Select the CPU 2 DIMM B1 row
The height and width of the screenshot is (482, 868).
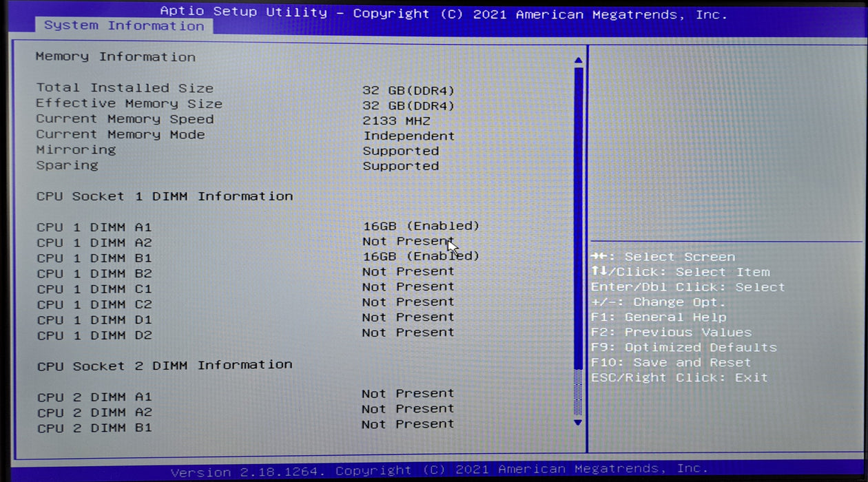pyautogui.click(x=245, y=427)
